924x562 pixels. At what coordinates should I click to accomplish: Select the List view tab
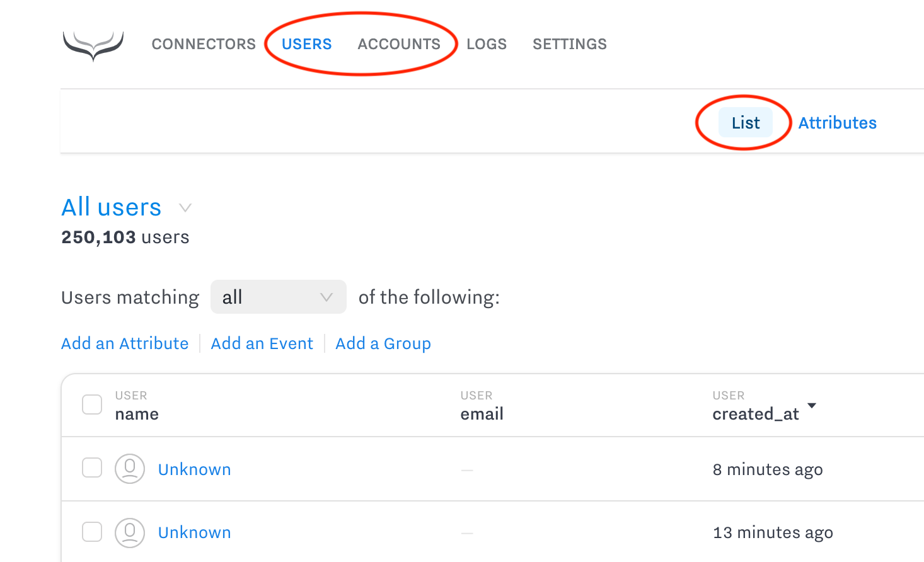pyautogui.click(x=746, y=123)
